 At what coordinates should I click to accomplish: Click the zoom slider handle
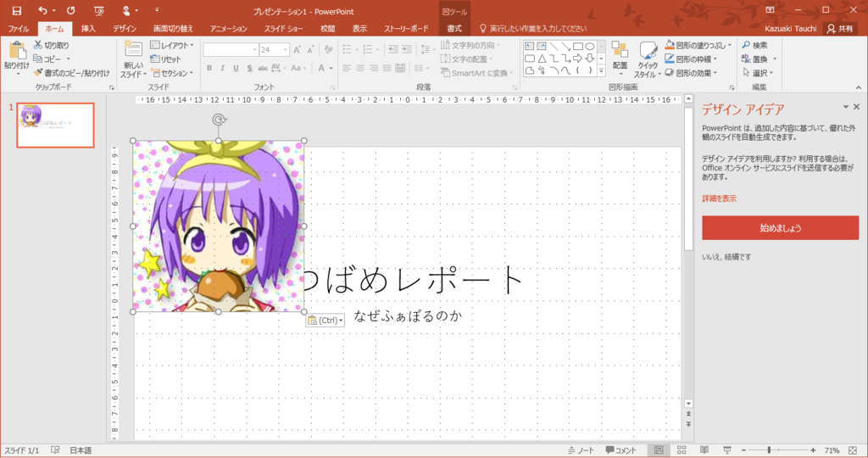coord(769,450)
